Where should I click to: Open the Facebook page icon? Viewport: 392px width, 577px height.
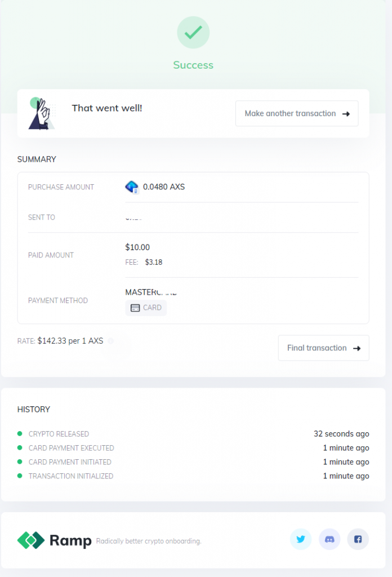(358, 539)
